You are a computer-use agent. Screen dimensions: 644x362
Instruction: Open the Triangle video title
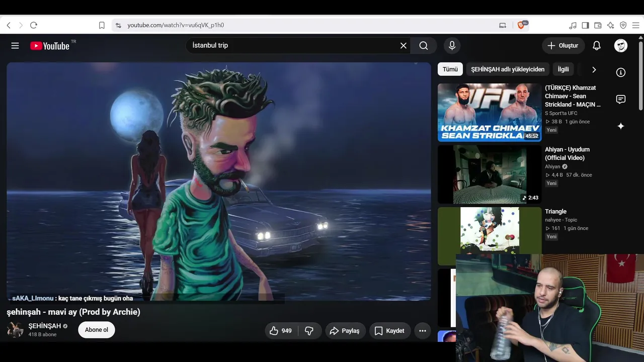click(556, 212)
